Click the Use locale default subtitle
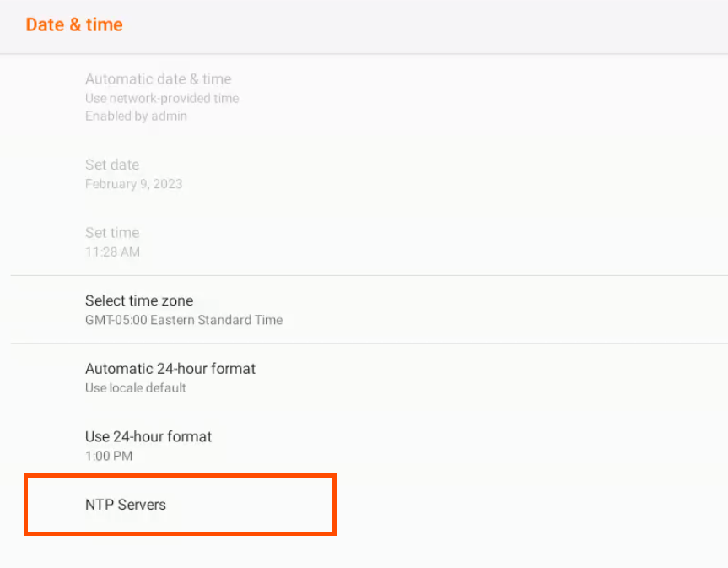728x568 pixels. (x=136, y=388)
